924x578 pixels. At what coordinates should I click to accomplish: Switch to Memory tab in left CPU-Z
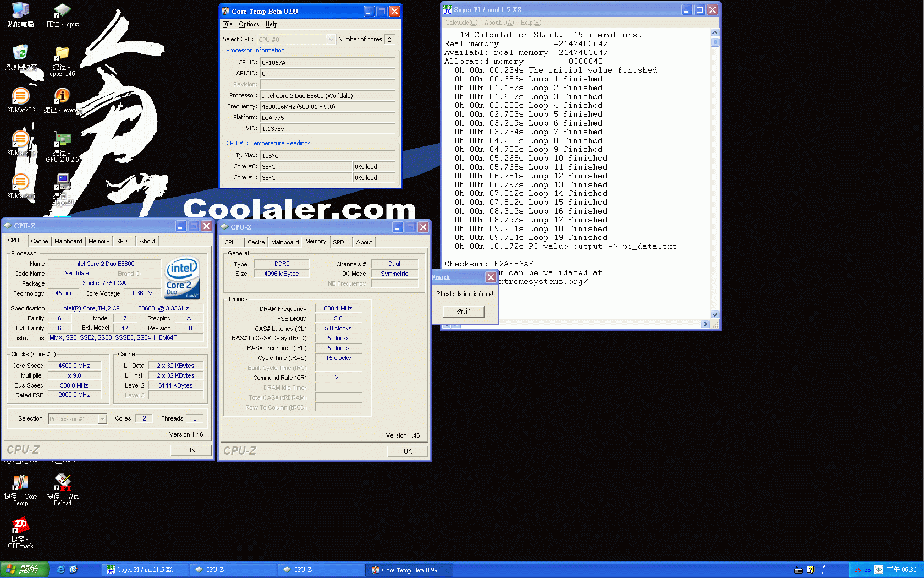pyautogui.click(x=99, y=241)
